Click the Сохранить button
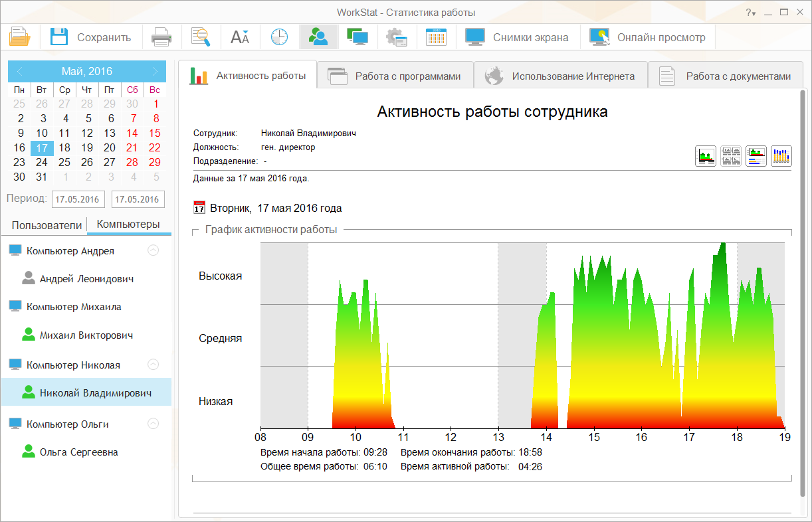Screen dimensions: 812x522 91,37
